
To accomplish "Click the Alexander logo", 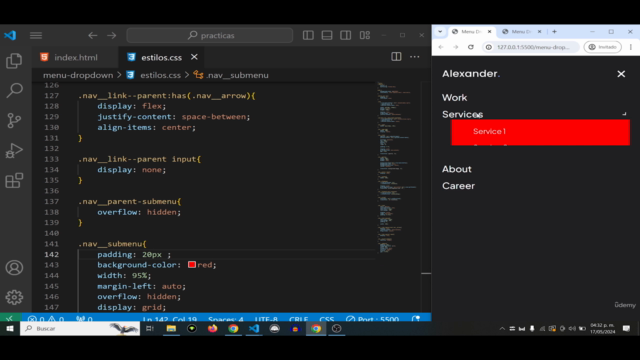I will coord(471,73).
